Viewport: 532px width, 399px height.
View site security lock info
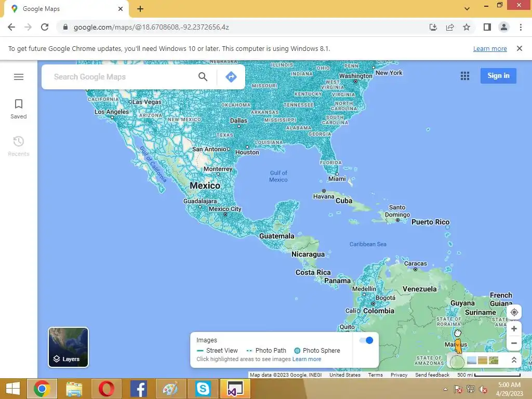point(65,27)
